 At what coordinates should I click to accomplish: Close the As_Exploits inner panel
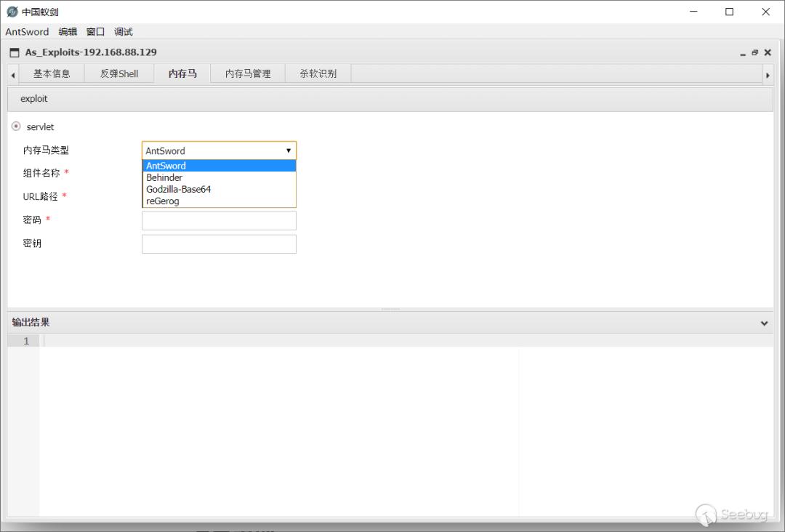tap(768, 52)
